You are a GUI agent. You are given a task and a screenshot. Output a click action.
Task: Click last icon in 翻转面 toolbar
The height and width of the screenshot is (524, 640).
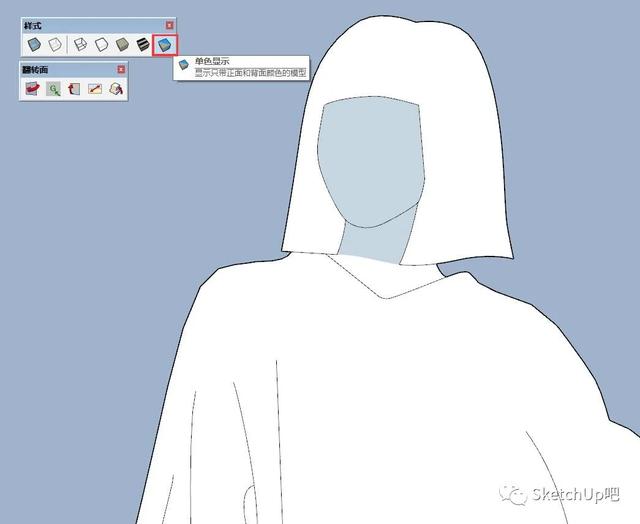click(116, 89)
